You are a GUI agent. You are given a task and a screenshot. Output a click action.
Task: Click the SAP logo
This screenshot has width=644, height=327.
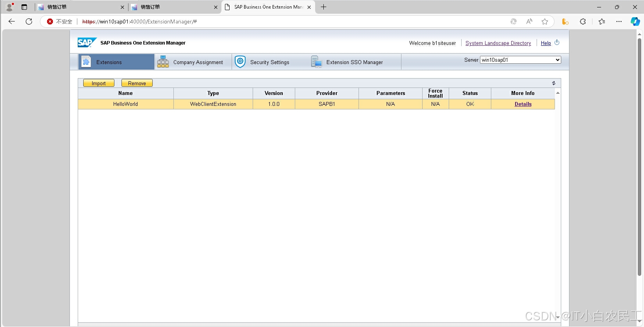click(87, 43)
